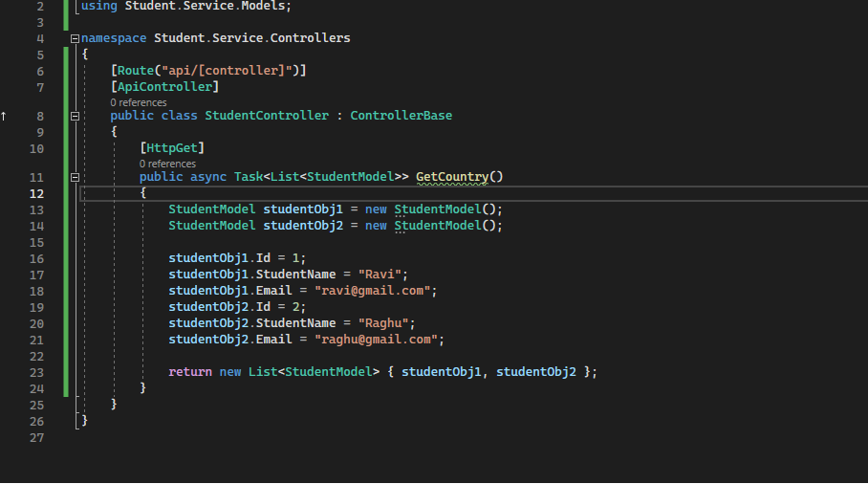Image resolution: width=868 pixels, height=484 pixels.
Task: Collapse the GetCountry method body
Action: click(76, 177)
